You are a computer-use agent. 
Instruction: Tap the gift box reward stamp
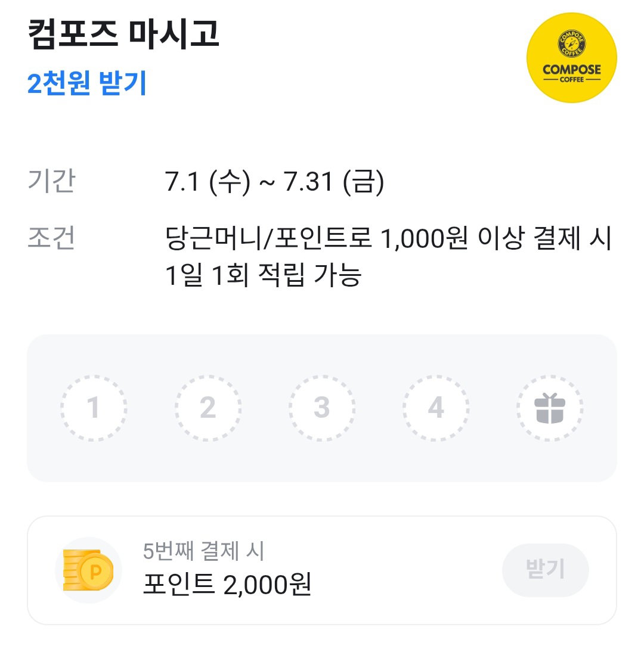tap(550, 408)
